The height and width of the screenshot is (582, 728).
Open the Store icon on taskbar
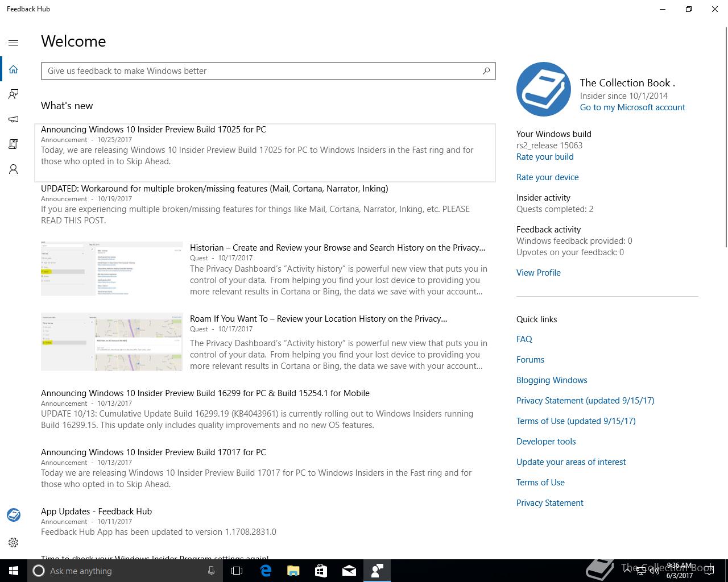pos(321,571)
